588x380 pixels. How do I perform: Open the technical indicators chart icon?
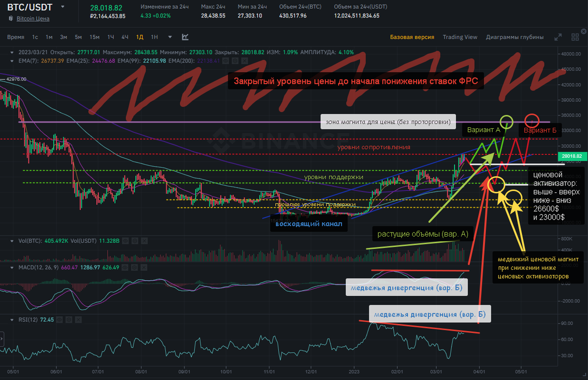coord(185,37)
